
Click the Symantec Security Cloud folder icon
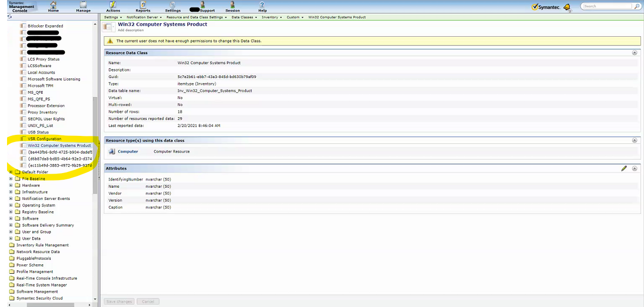coord(12,298)
